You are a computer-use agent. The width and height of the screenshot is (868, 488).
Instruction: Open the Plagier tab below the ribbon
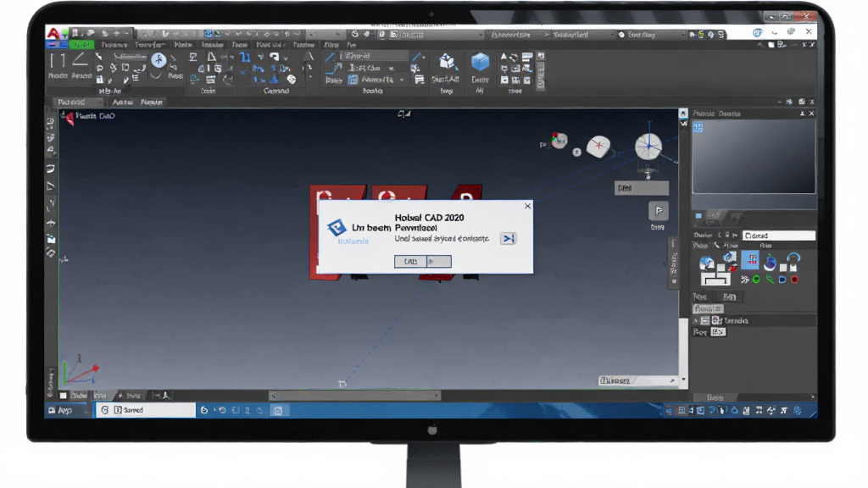pos(151,102)
